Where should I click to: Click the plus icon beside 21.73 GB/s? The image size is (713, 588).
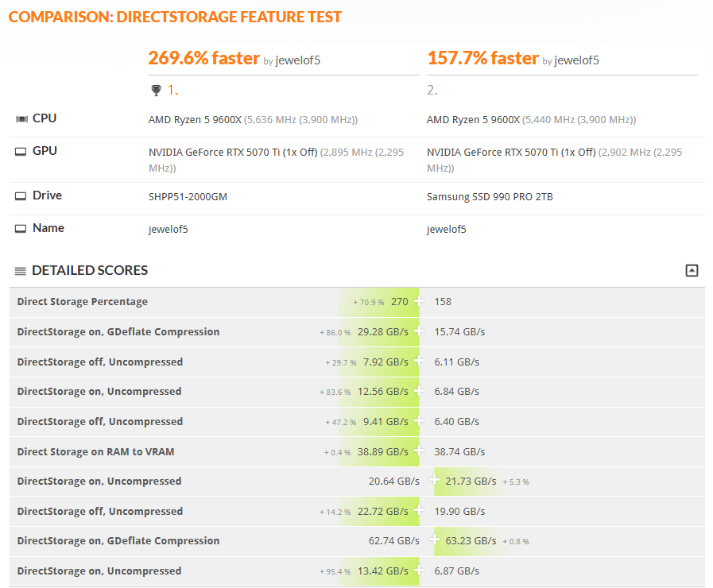[435, 480]
